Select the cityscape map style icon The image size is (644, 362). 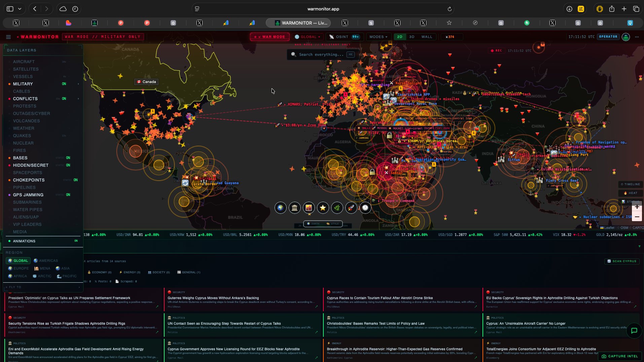309,208
